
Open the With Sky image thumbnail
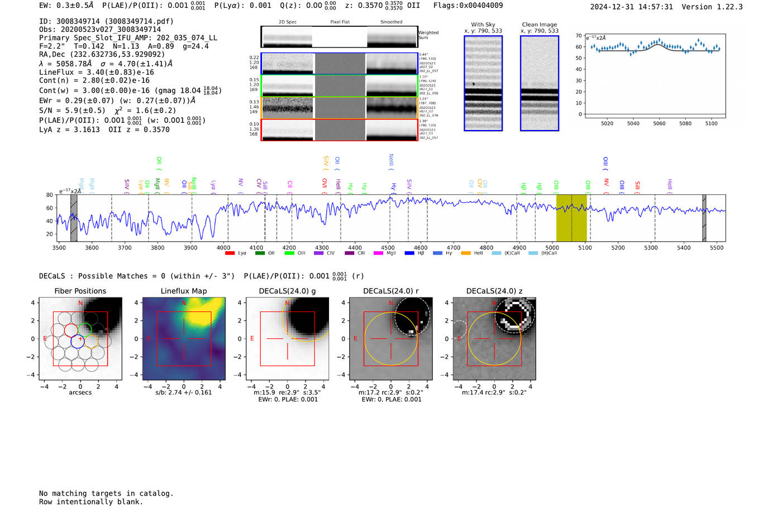click(x=483, y=83)
